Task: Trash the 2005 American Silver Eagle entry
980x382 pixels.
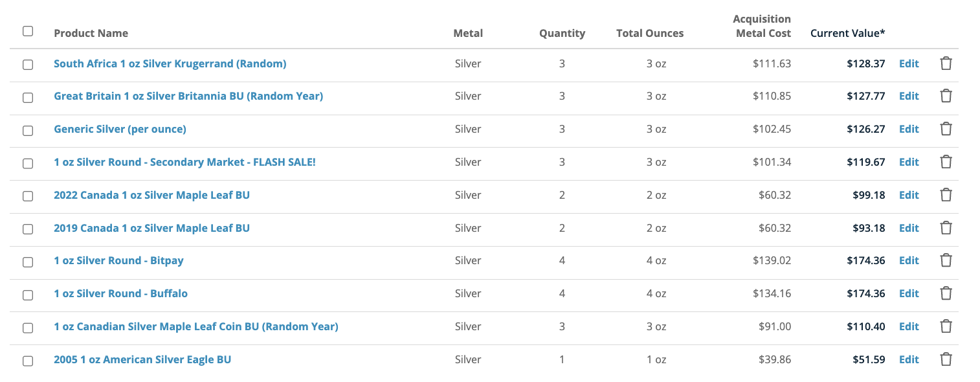Action: click(946, 359)
